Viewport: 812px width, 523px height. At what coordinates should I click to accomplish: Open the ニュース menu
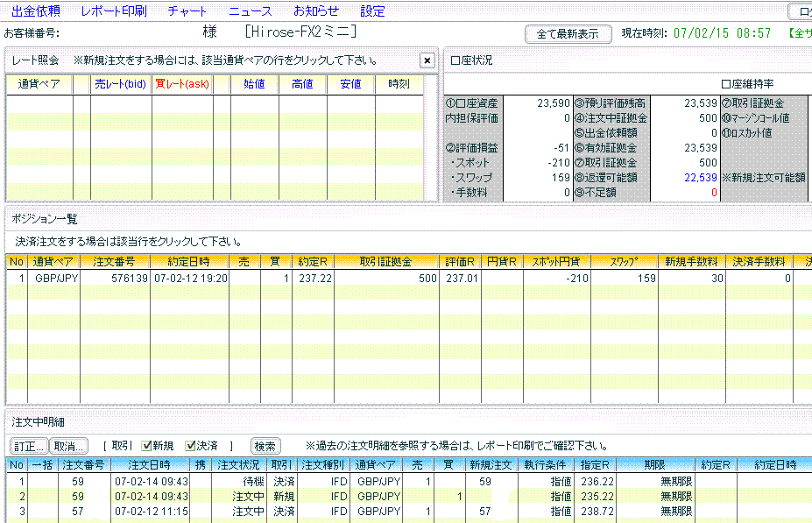[x=251, y=11]
